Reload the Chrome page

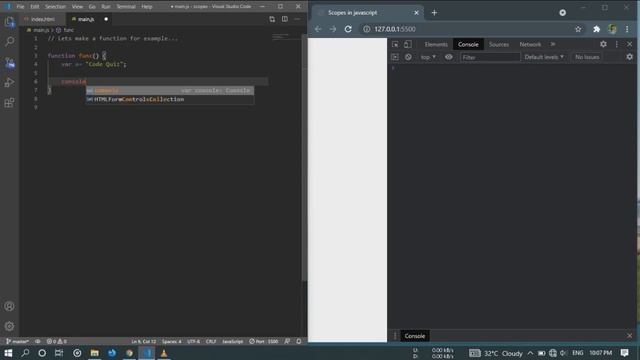tap(348, 29)
